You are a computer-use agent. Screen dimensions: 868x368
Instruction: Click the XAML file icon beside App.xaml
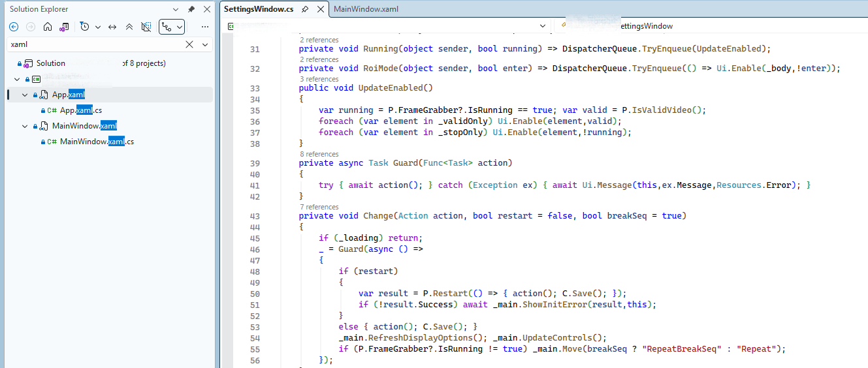tap(43, 95)
